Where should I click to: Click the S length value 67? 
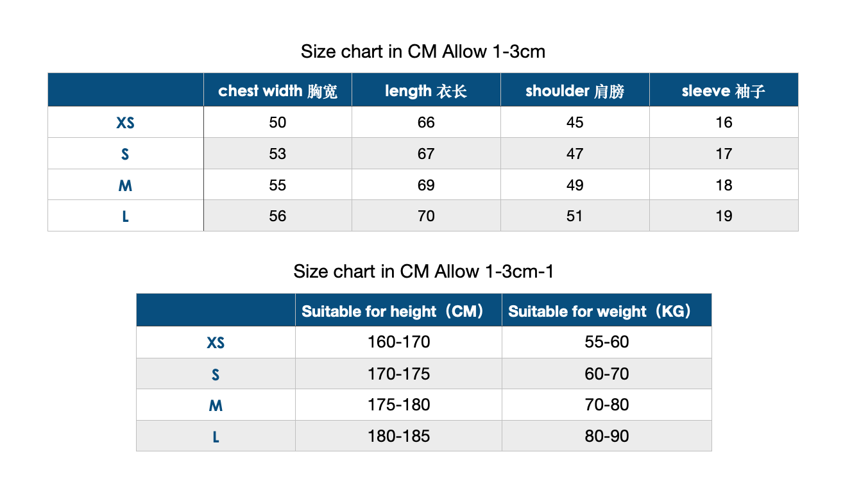click(x=426, y=154)
